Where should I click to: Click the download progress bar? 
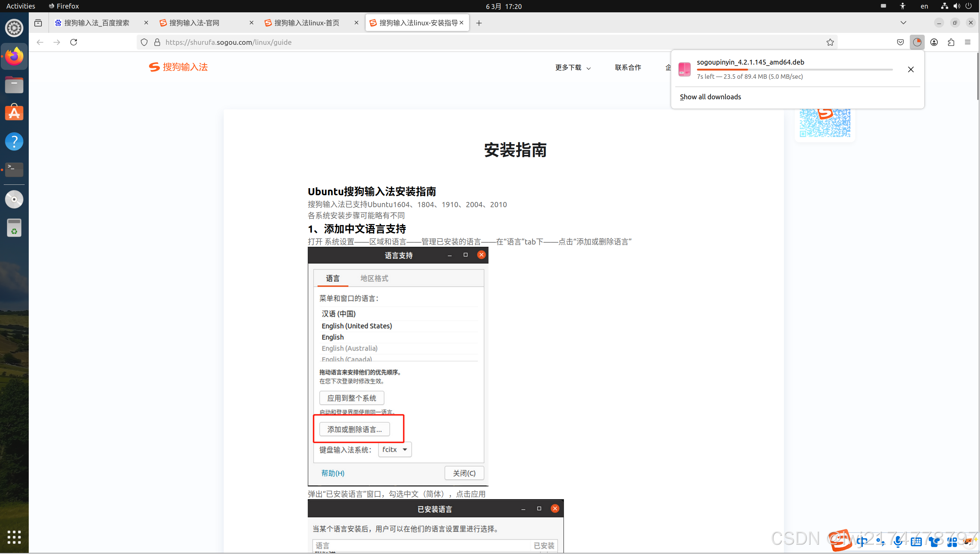[x=795, y=70]
